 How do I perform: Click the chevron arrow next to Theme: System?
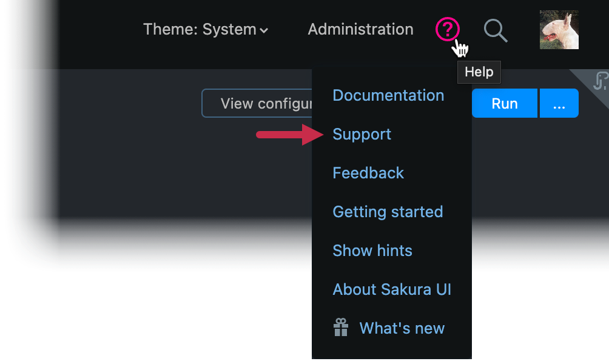(264, 30)
